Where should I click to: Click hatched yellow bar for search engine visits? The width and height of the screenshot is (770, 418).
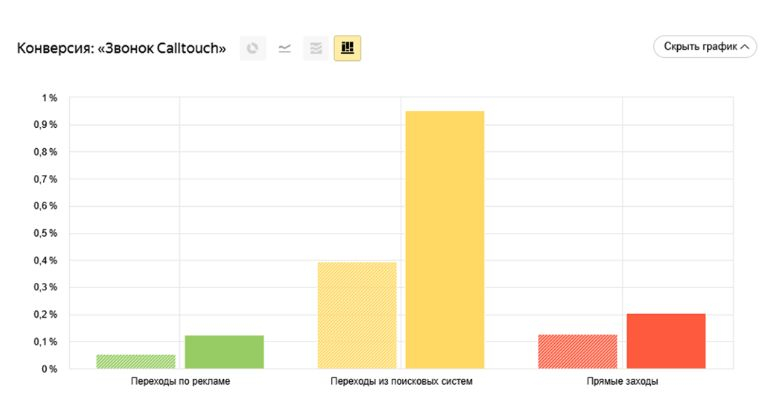(357, 315)
